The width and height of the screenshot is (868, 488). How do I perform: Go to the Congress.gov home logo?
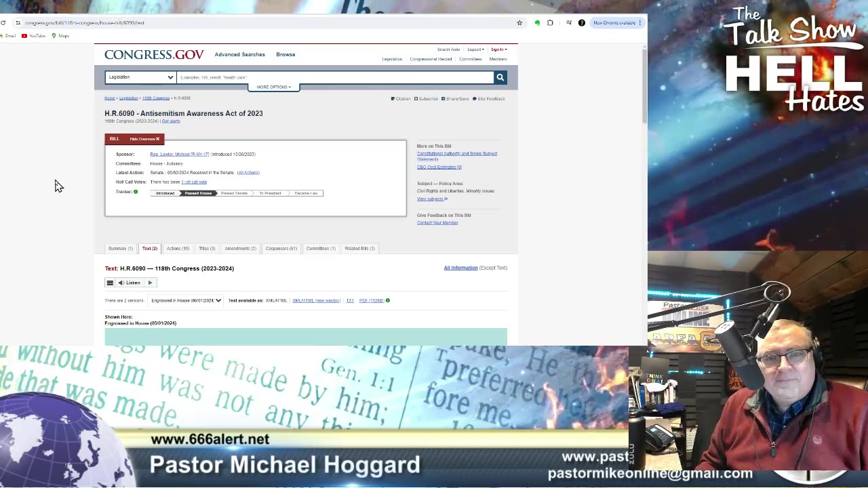click(x=154, y=54)
